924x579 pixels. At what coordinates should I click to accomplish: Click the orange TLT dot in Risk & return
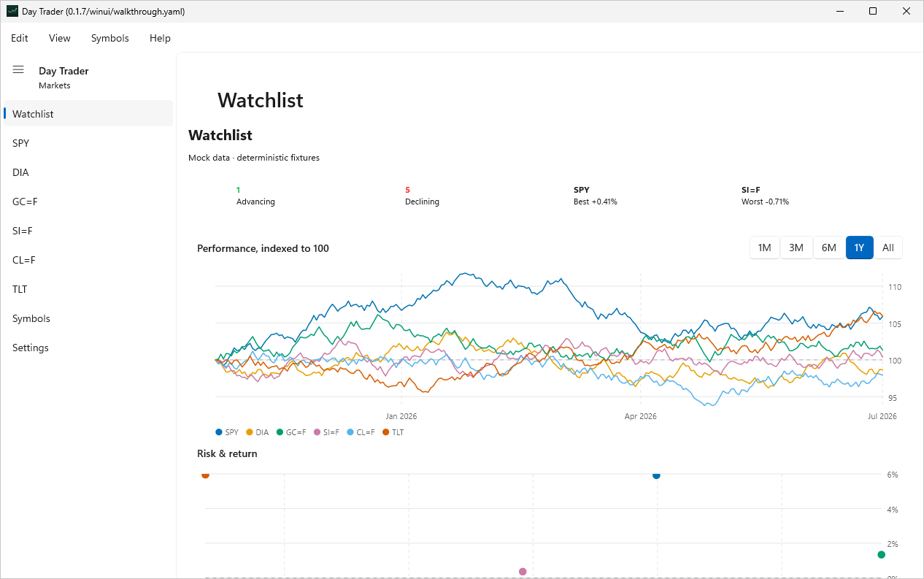click(x=205, y=475)
